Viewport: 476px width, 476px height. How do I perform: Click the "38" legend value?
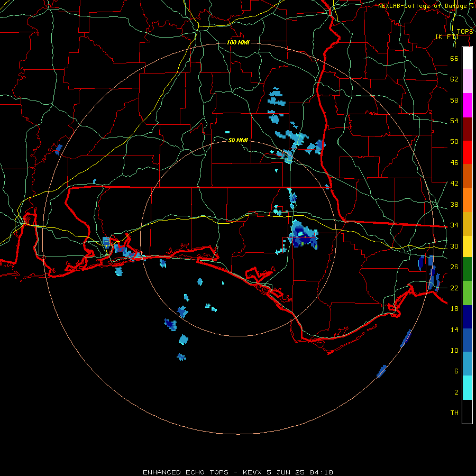pos(454,204)
